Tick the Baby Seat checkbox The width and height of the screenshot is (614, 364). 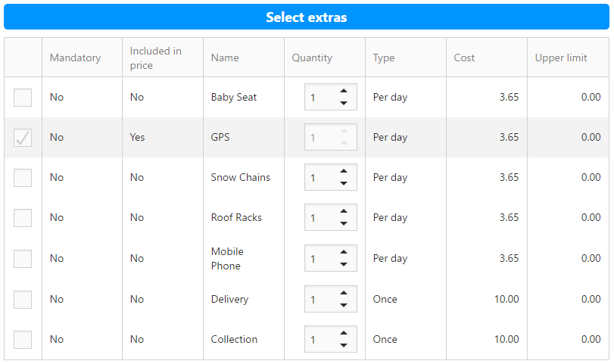(23, 98)
